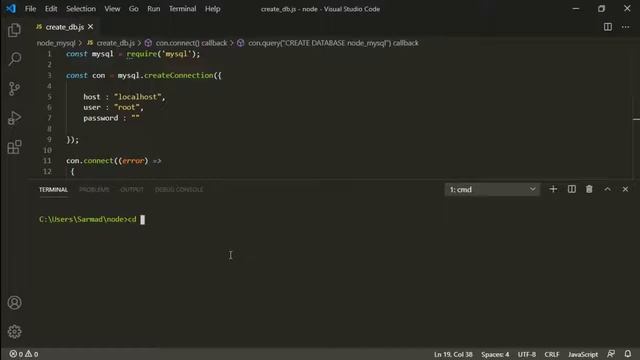Open the Edit menu
Screen dimensions: 640x360
[51, 9]
